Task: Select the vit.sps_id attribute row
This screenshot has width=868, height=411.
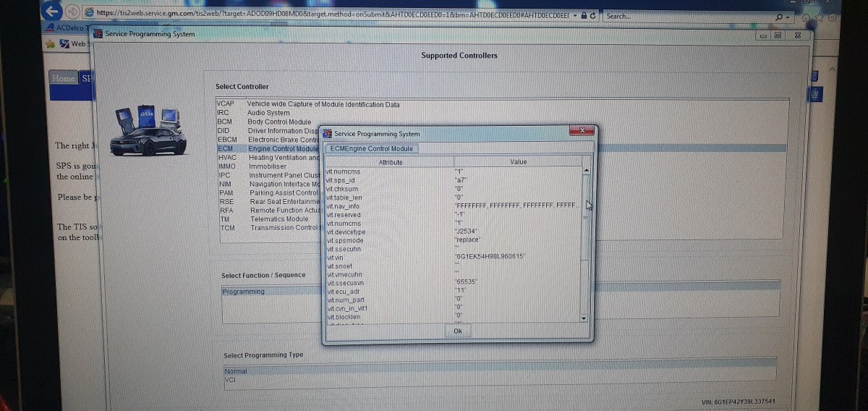Action: [x=454, y=180]
